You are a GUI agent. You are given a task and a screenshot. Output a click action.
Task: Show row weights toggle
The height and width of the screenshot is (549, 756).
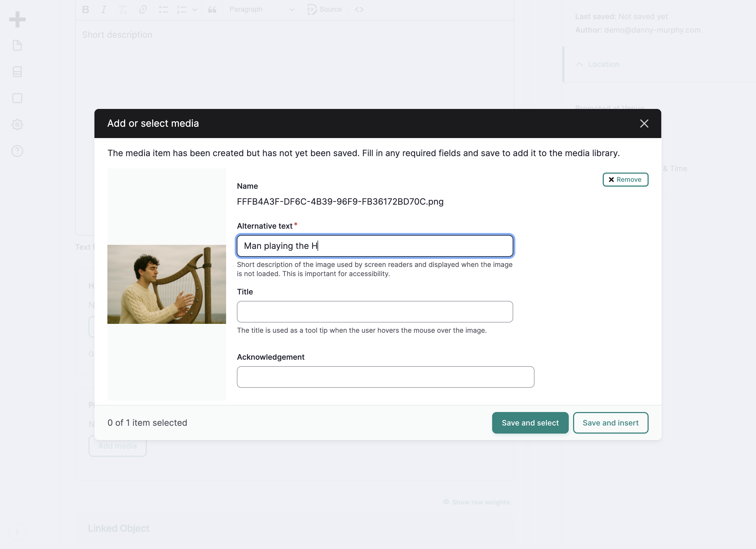[x=476, y=502]
